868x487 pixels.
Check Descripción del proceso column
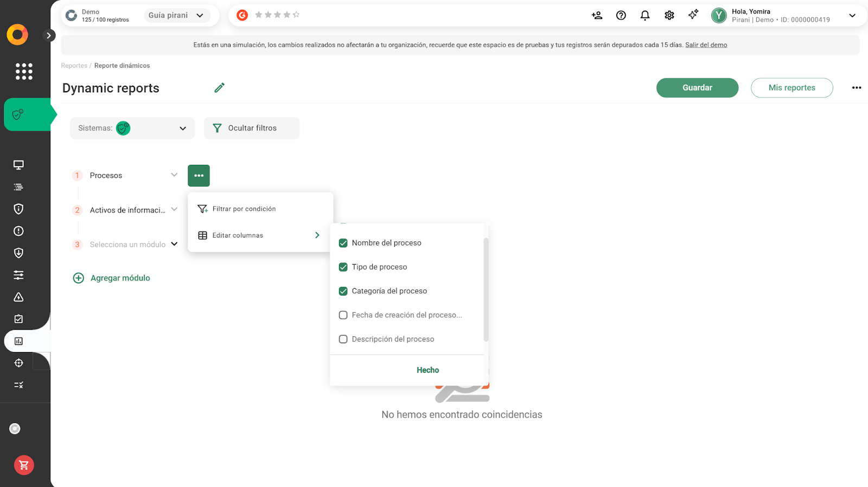point(343,339)
